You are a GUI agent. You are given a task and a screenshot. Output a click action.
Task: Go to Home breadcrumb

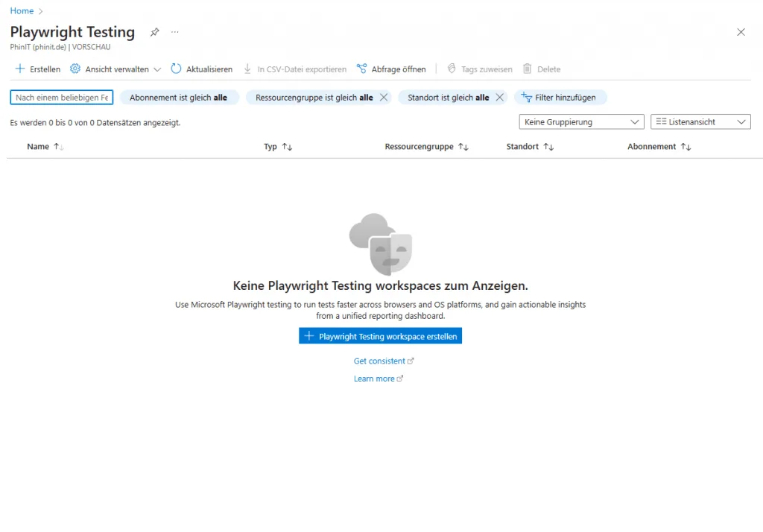click(22, 11)
